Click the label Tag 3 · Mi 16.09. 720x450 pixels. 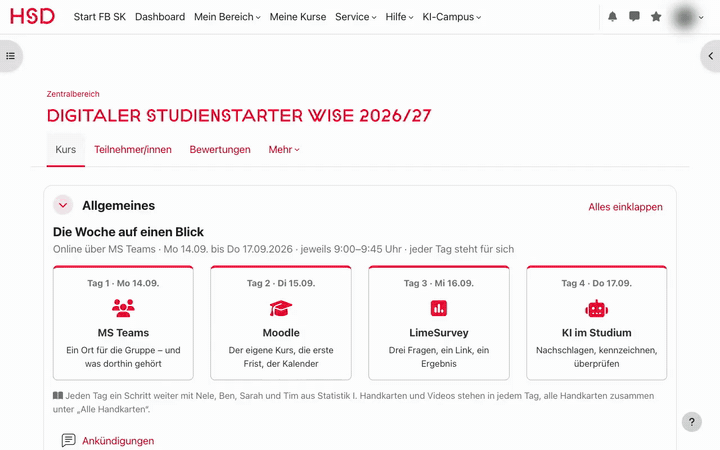pos(439,283)
